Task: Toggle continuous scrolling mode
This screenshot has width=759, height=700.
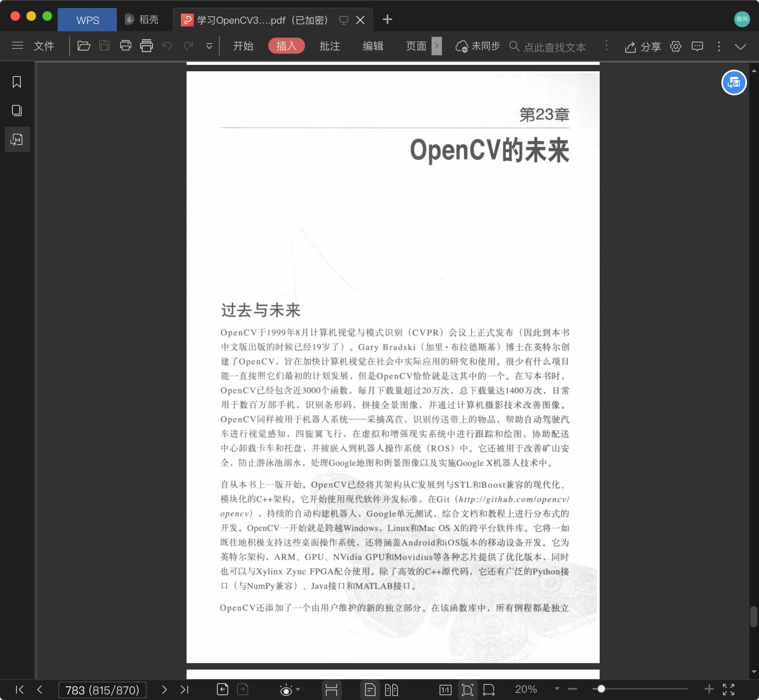Action: (x=331, y=690)
